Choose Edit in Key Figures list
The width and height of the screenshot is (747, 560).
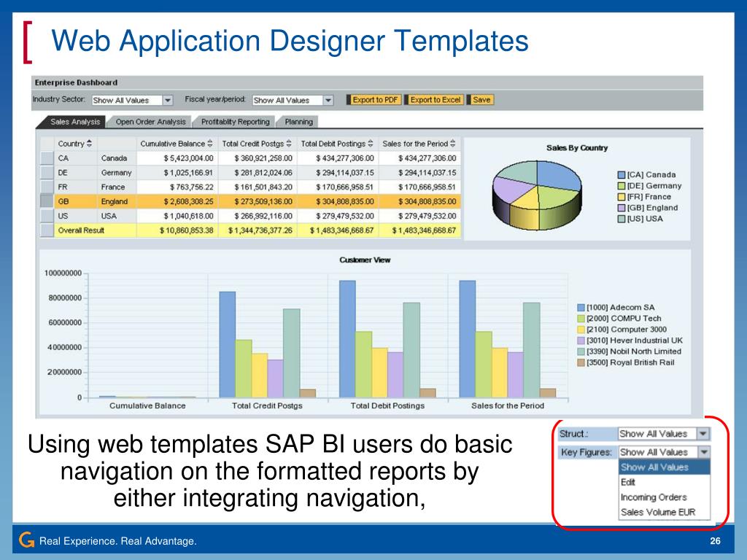[664, 482]
